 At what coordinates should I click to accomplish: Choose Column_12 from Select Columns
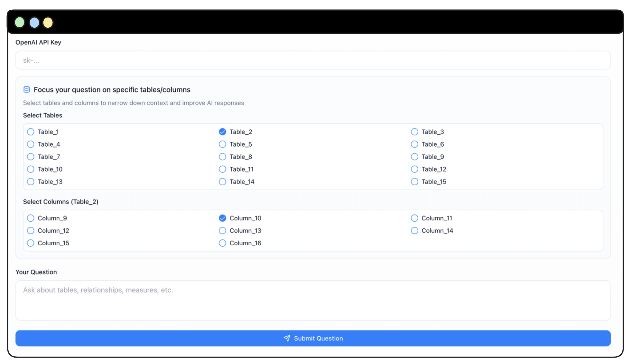31,231
